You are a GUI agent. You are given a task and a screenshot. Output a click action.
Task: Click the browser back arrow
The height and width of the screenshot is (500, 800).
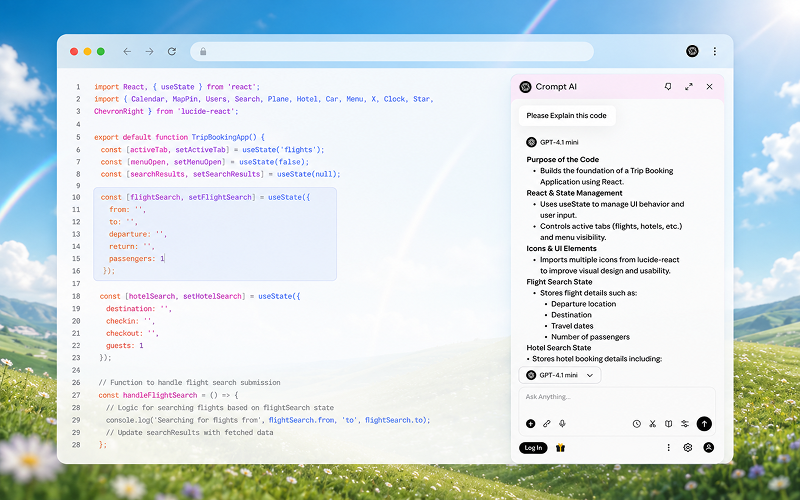[x=127, y=52]
